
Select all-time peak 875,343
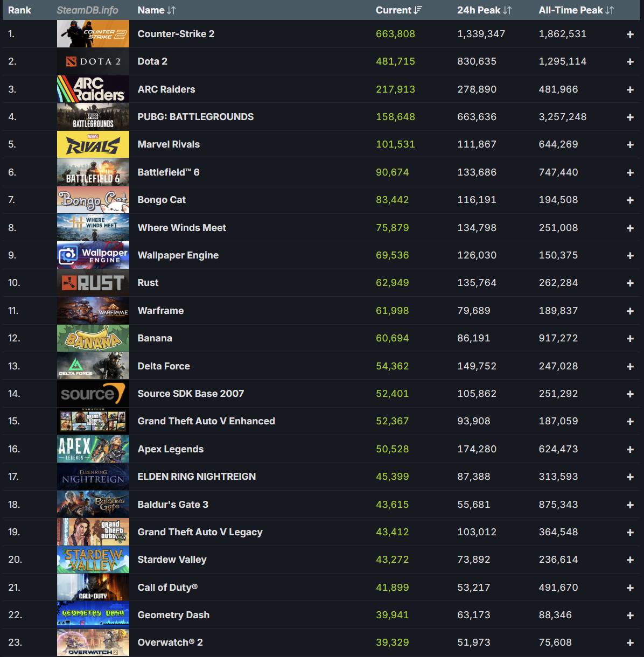tap(558, 505)
